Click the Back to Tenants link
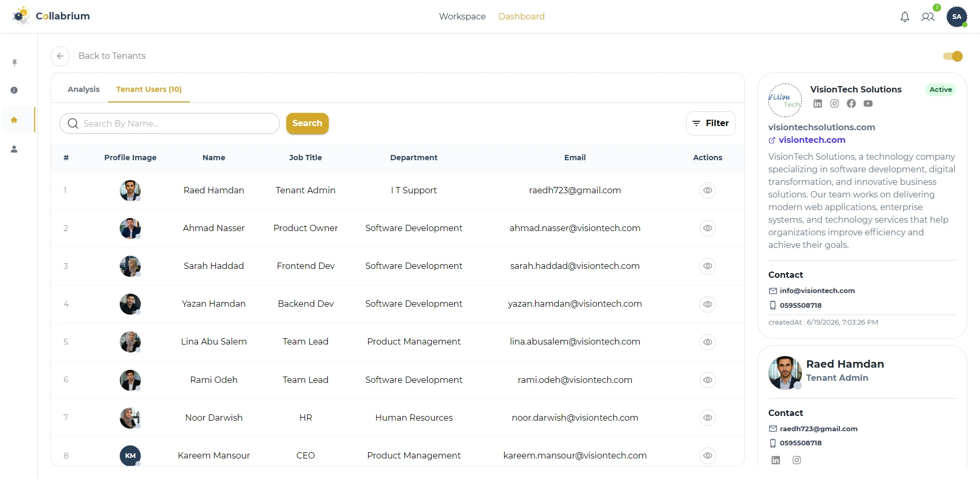This screenshot has width=980, height=479. [x=112, y=56]
